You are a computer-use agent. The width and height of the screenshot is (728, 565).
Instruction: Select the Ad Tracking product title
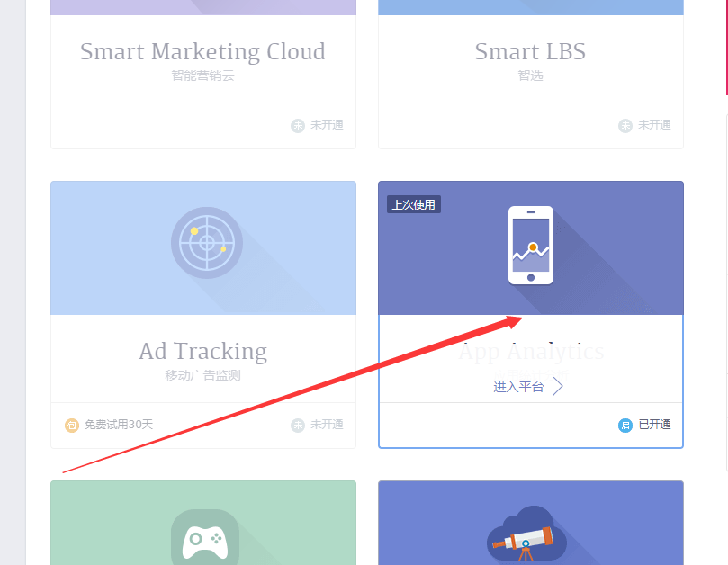tap(202, 352)
